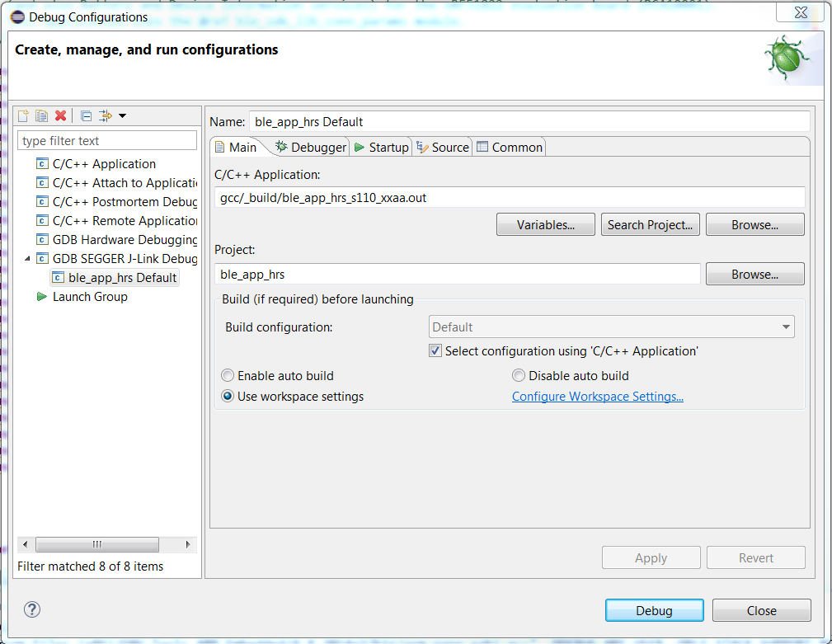Click the help question mark icon
832x644 pixels.
pos(32,609)
